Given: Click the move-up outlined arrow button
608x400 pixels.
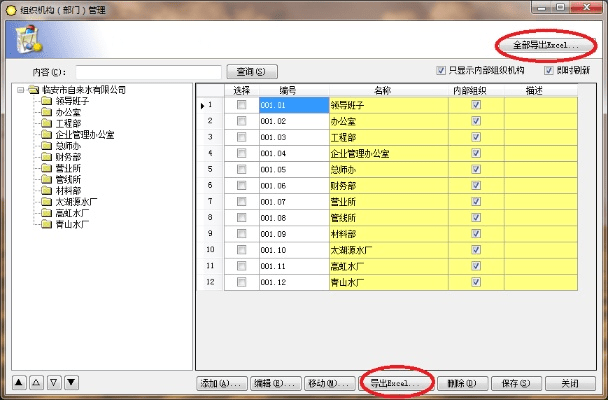Looking at the screenshot, I should click(36, 383).
